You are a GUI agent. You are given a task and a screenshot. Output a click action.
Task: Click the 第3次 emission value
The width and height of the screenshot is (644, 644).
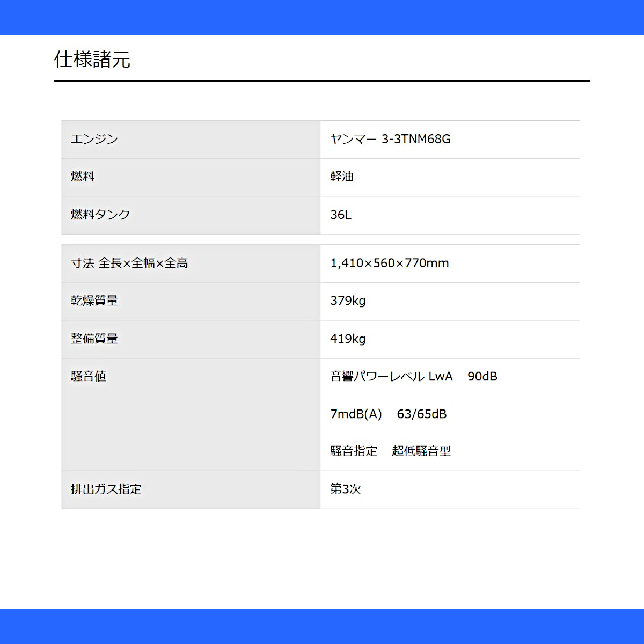click(346, 489)
